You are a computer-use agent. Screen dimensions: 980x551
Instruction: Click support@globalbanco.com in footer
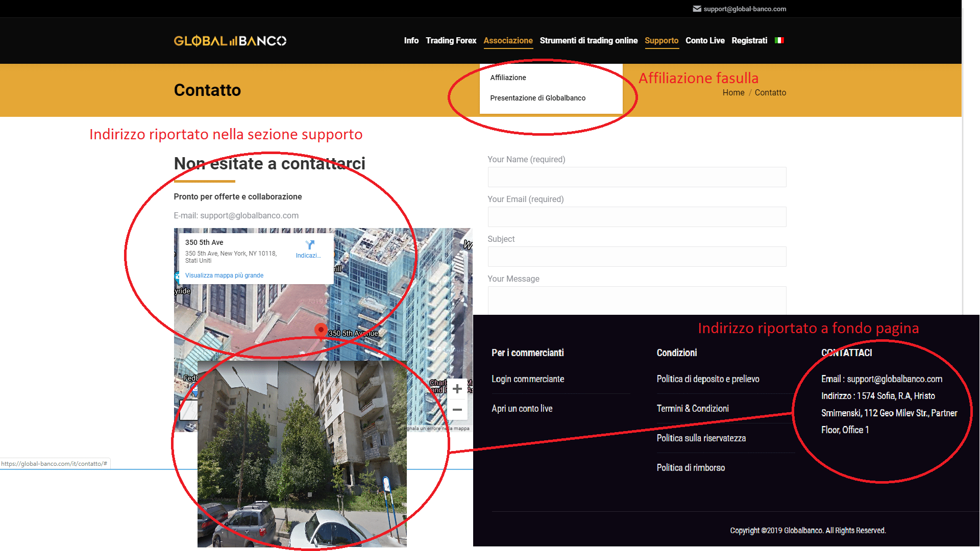[895, 379]
